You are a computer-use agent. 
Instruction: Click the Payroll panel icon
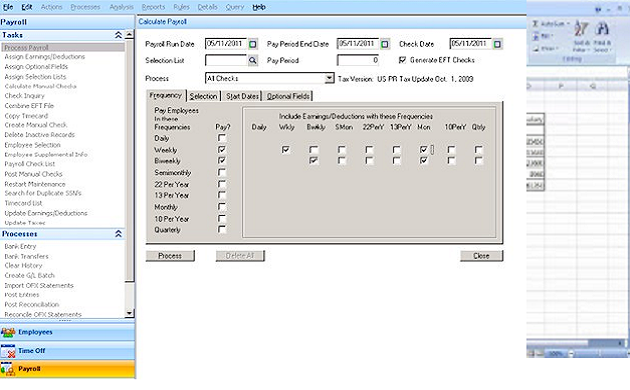8,369
